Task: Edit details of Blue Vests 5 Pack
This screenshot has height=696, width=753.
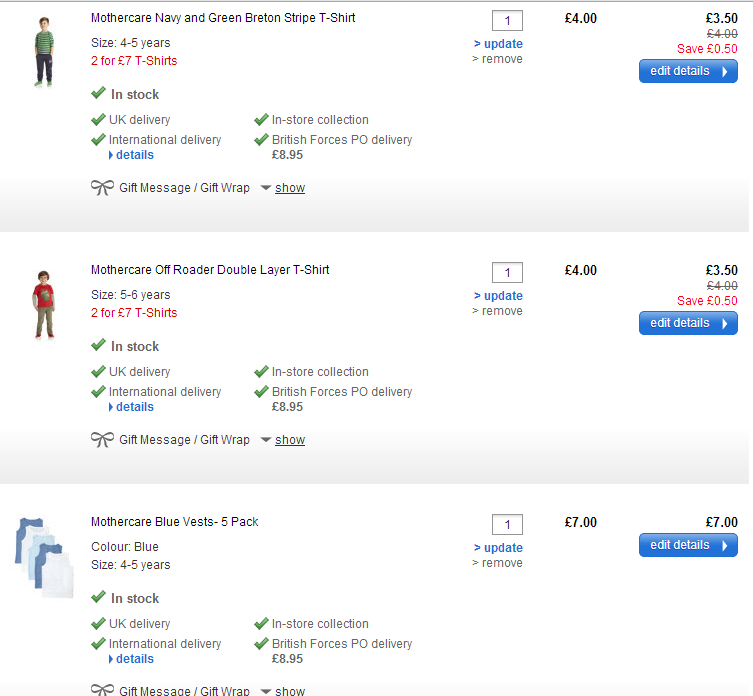Action: [x=688, y=545]
